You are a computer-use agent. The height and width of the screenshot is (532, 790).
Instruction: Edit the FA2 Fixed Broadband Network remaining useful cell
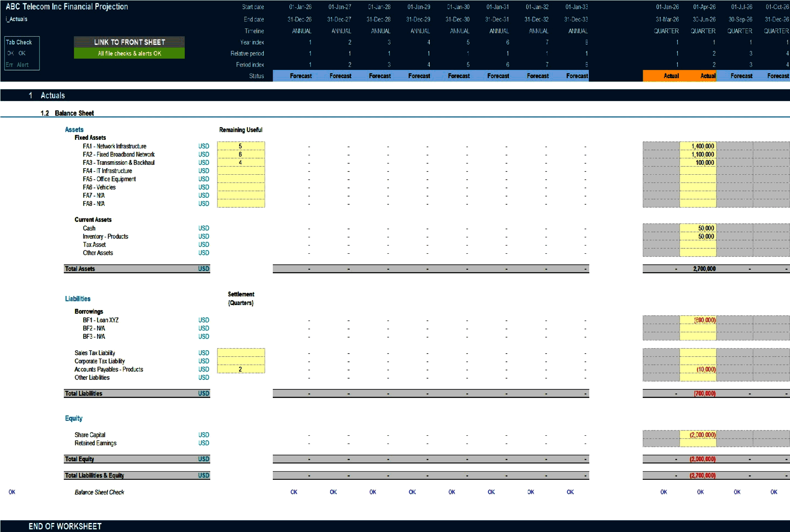241,154
